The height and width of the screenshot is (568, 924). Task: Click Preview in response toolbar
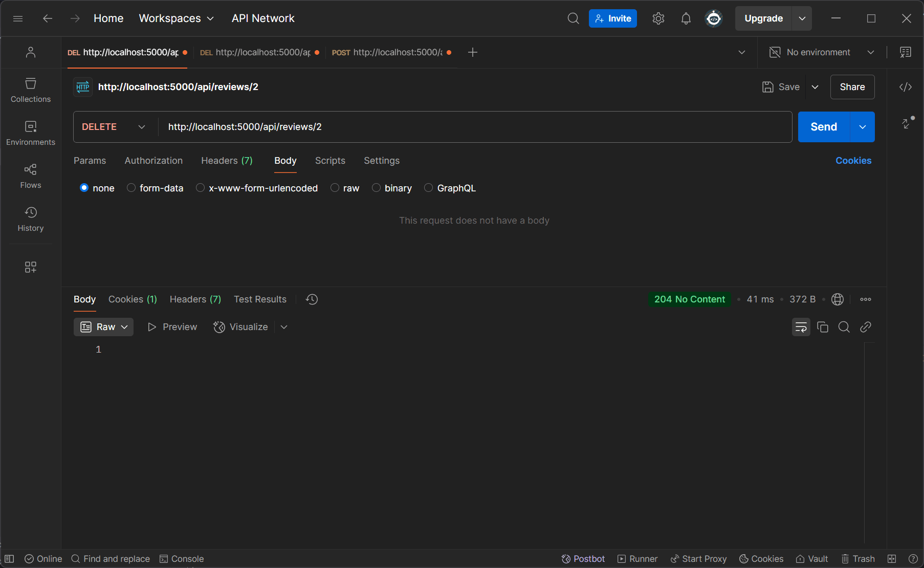tap(172, 327)
